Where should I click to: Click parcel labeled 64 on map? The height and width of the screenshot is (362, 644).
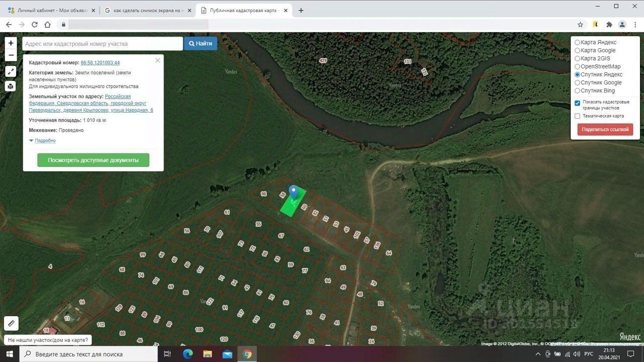(388, 253)
